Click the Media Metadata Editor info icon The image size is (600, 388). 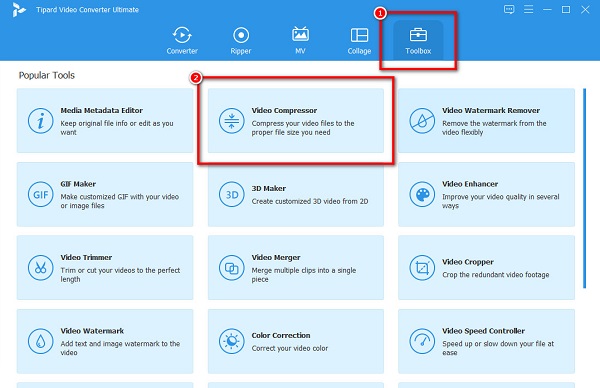[x=40, y=121]
